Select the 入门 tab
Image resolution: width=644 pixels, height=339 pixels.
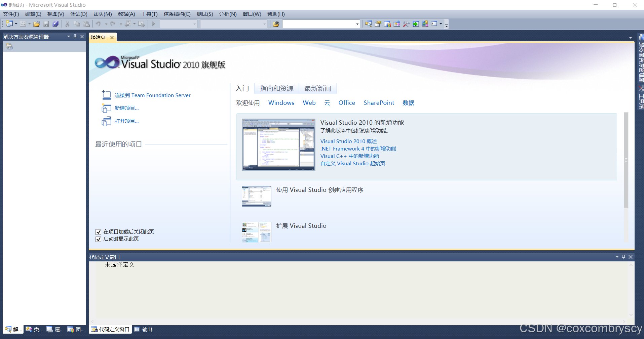tap(242, 88)
